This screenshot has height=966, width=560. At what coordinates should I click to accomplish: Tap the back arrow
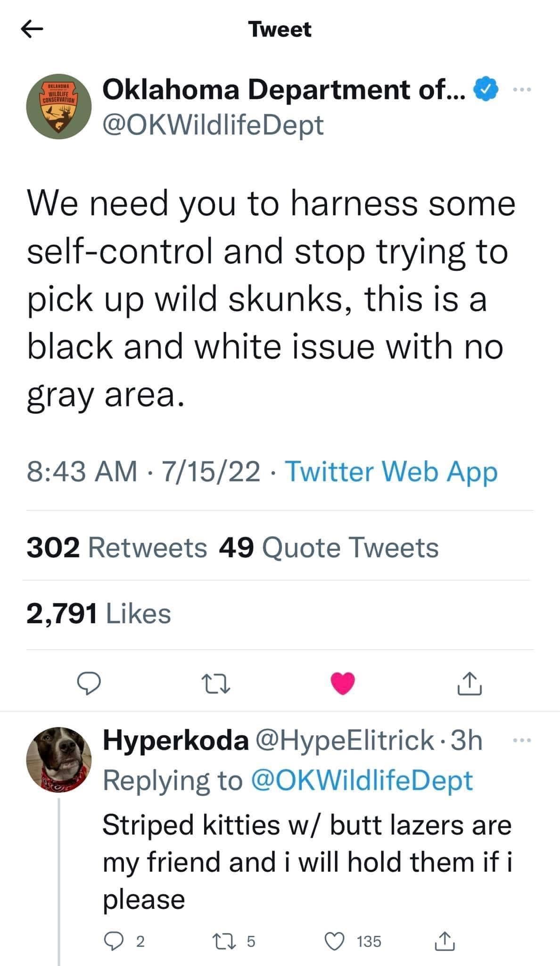[32, 30]
